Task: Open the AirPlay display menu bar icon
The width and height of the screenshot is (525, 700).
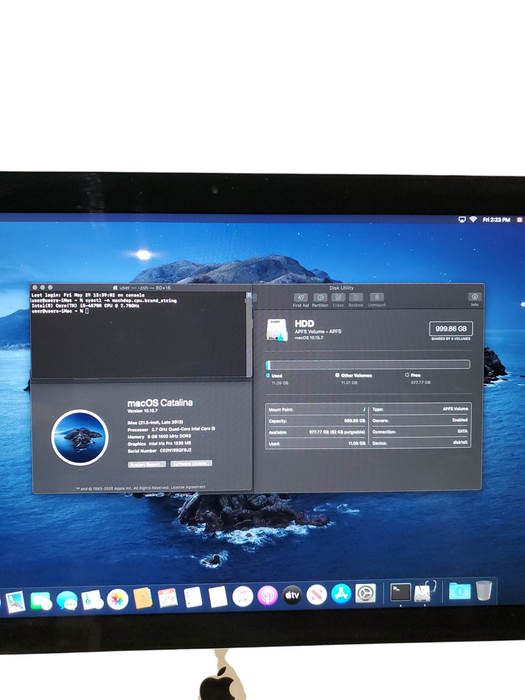Action: point(462,219)
